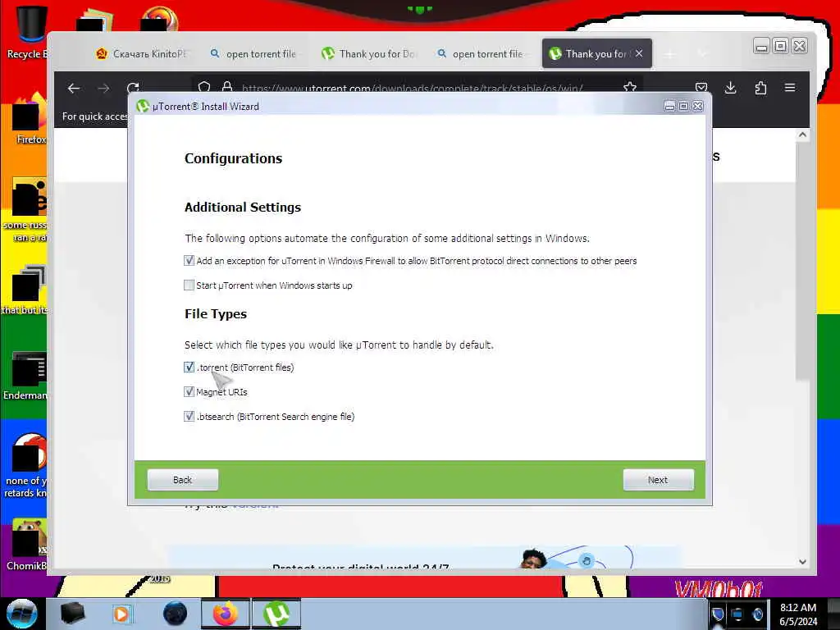This screenshot has width=840, height=630.
Task: Open the dark globe taskbar icon
Action: 175,614
